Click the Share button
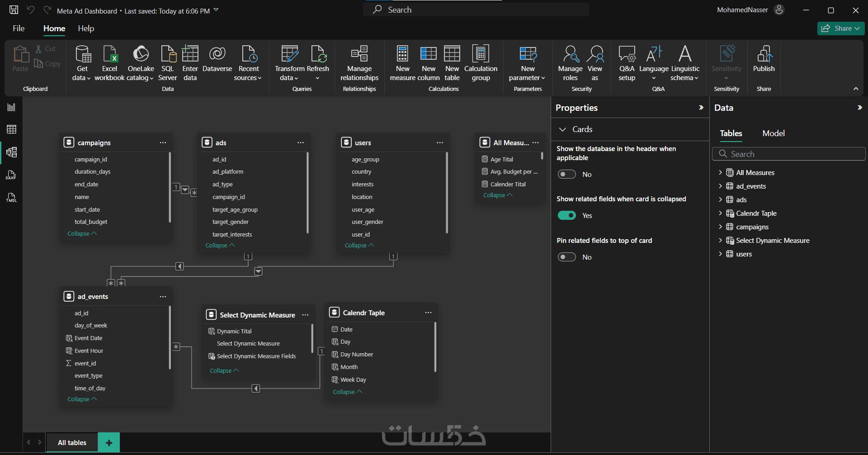This screenshot has height=455, width=868. (841, 28)
